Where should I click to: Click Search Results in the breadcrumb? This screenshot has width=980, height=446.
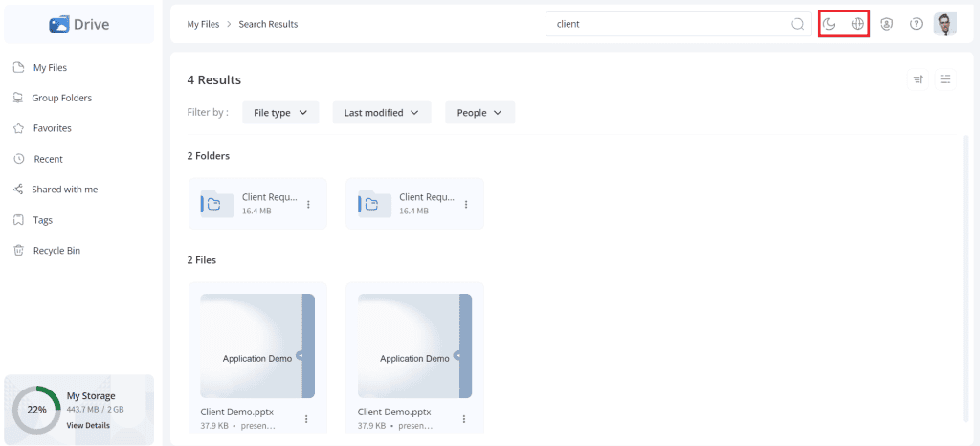point(268,24)
